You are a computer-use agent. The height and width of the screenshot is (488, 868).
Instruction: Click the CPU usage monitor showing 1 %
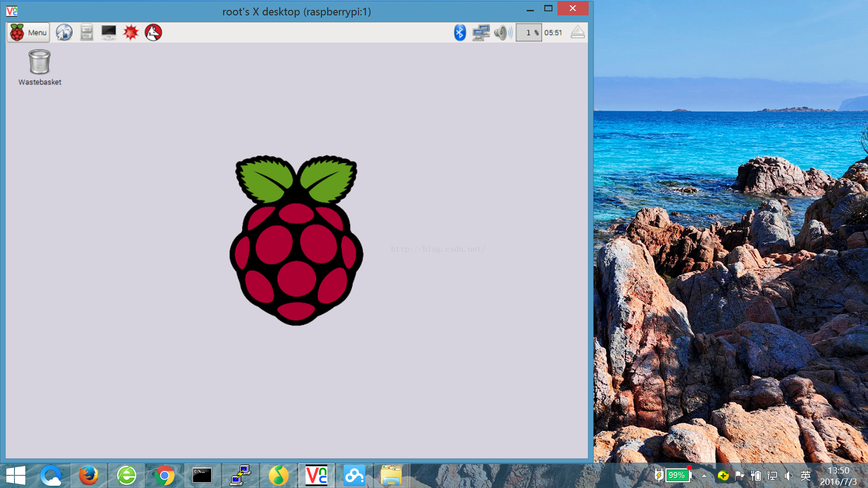click(528, 33)
